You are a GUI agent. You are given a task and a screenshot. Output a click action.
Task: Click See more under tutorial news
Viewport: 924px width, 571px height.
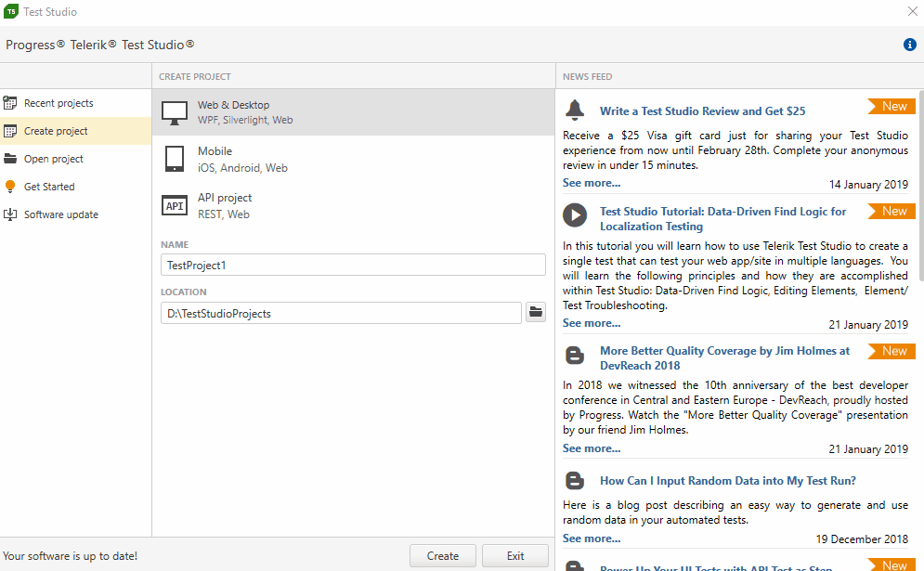pyautogui.click(x=591, y=323)
